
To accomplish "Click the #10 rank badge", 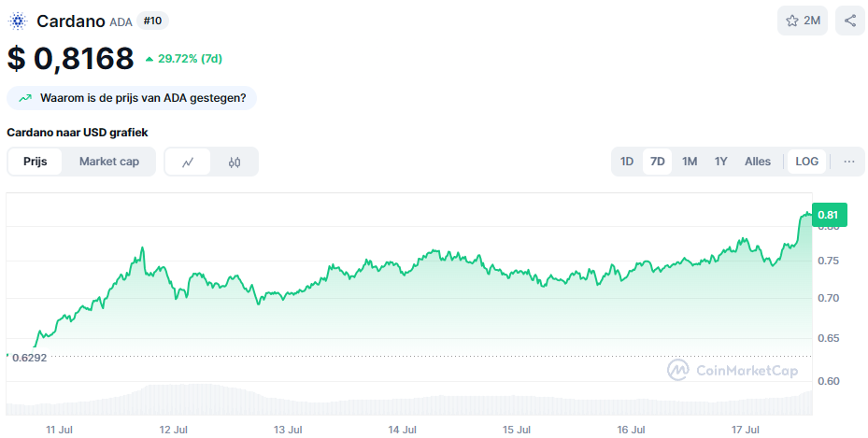I will 152,21.
